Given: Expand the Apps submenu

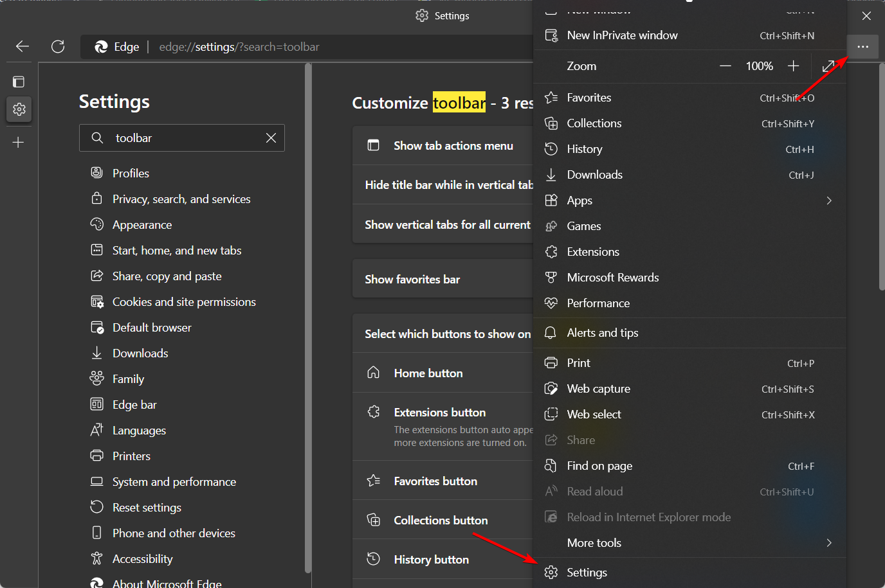Looking at the screenshot, I should pyautogui.click(x=829, y=200).
